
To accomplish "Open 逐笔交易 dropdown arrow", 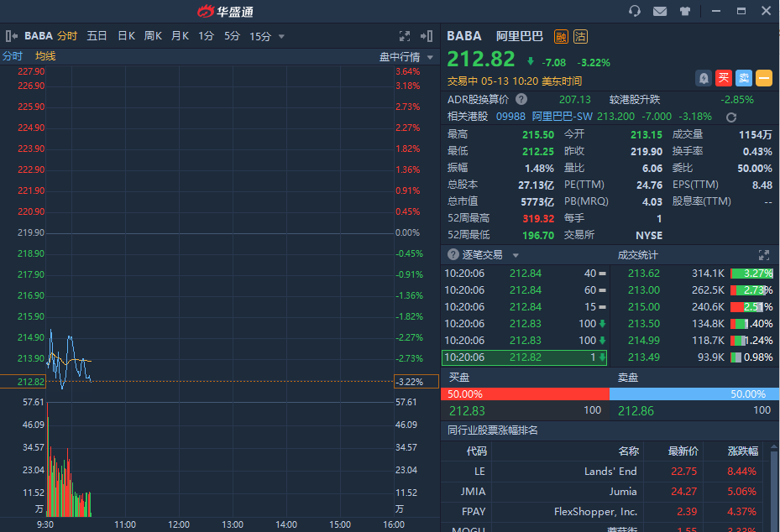I will 516,256.
